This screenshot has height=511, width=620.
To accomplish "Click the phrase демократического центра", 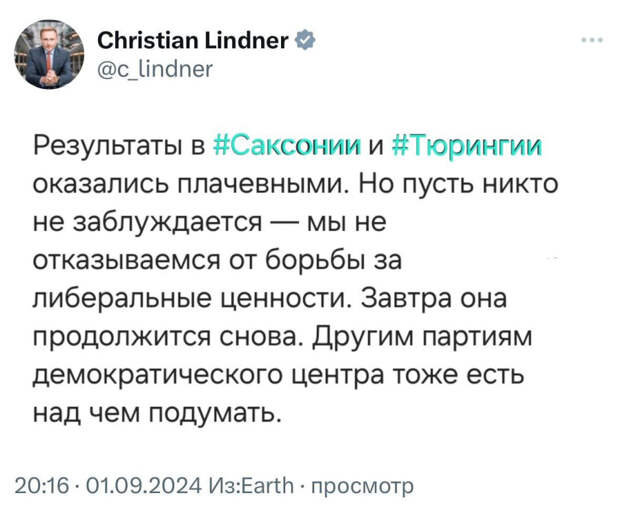I will pyautogui.click(x=208, y=376).
